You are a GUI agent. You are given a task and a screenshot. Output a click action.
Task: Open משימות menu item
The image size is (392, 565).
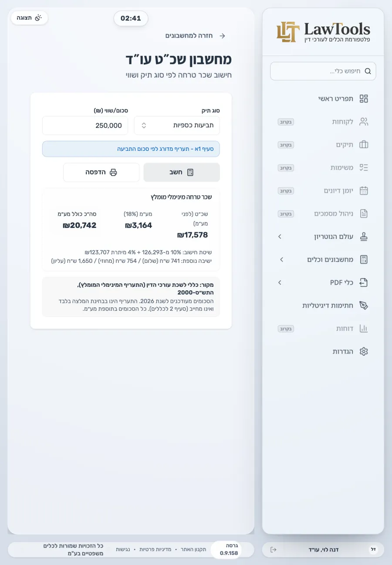323,167
